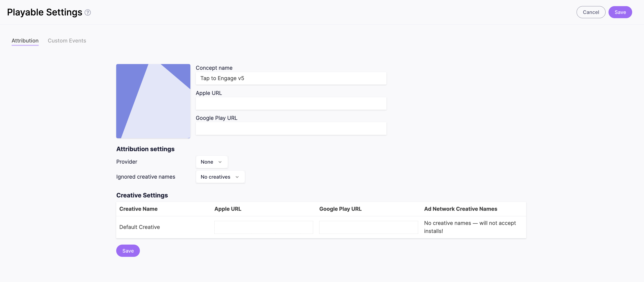Focus the Concept name input field
This screenshot has width=644, height=282.
291,78
